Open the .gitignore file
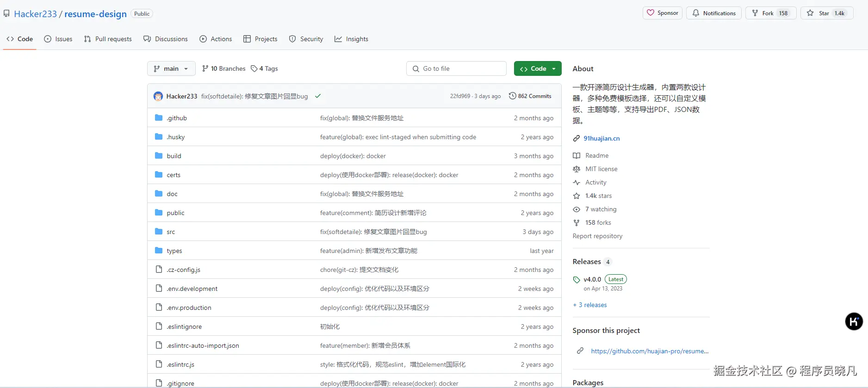The height and width of the screenshot is (388, 868). click(x=180, y=383)
